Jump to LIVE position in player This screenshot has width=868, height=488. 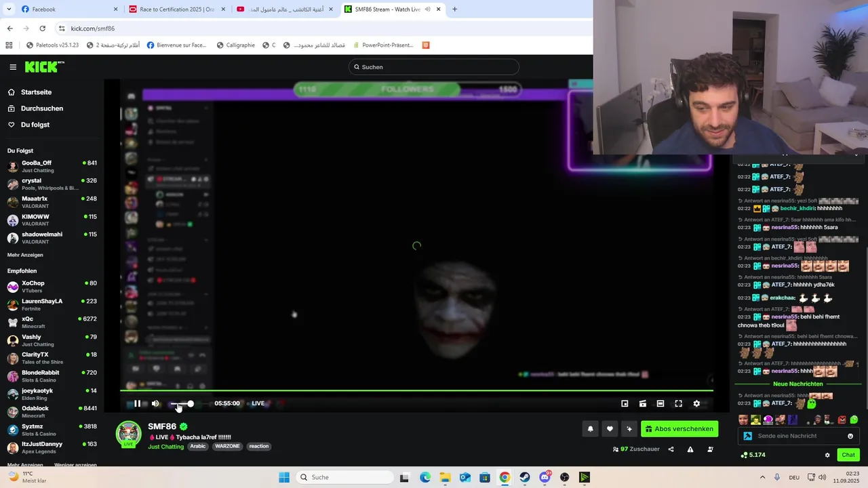(258, 403)
